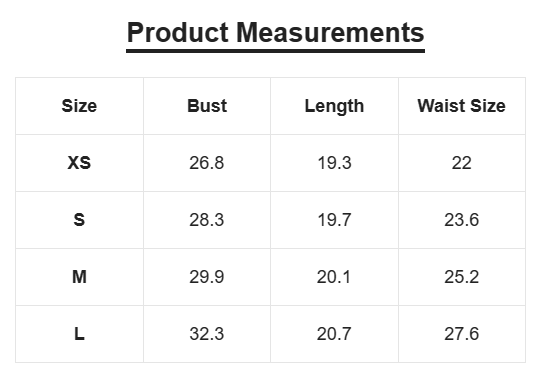Select the XS bust value 26.8
553x376 pixels.
click(x=207, y=163)
